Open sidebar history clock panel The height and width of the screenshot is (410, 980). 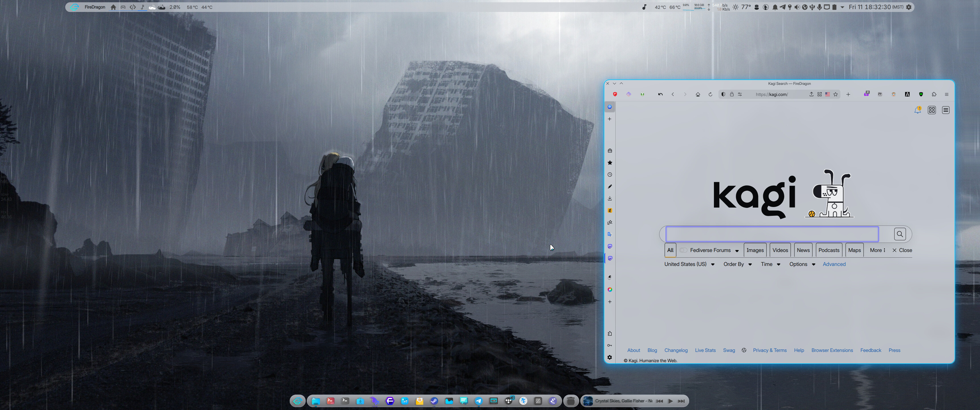tap(610, 175)
